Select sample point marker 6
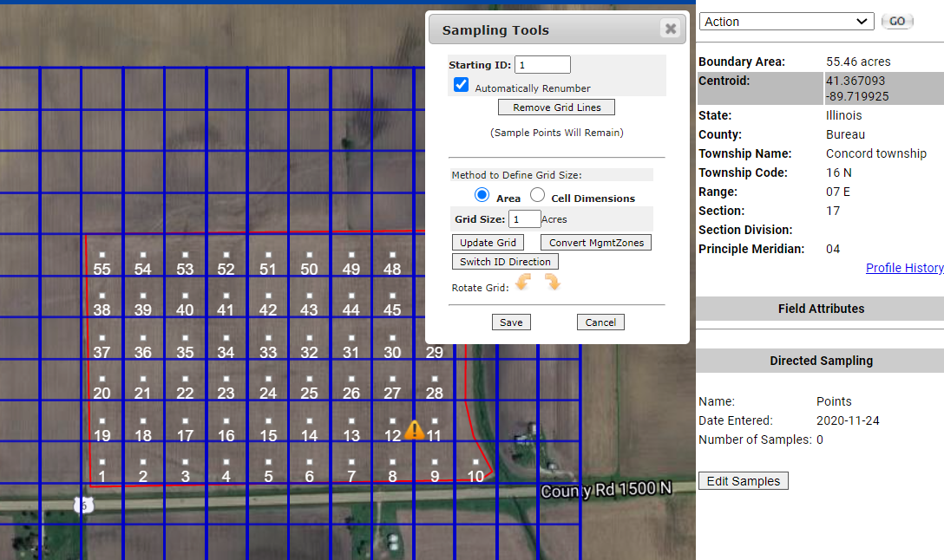The image size is (944, 560). click(x=309, y=462)
